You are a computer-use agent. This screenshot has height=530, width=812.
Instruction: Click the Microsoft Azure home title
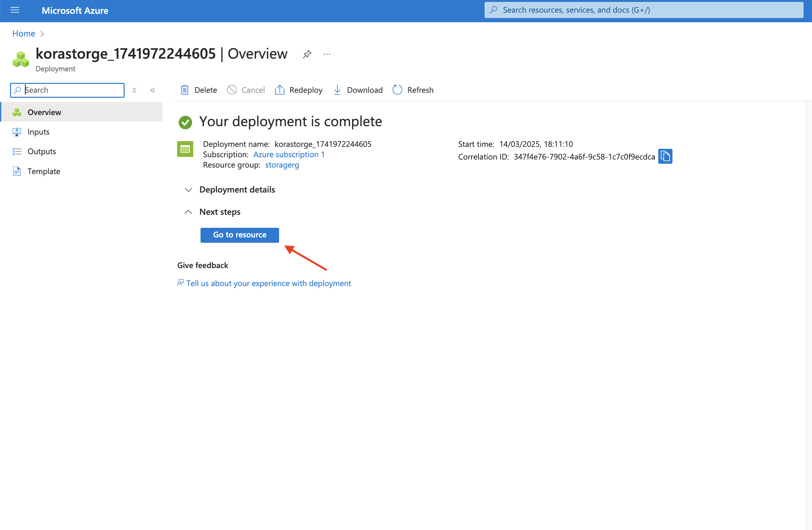click(x=75, y=10)
